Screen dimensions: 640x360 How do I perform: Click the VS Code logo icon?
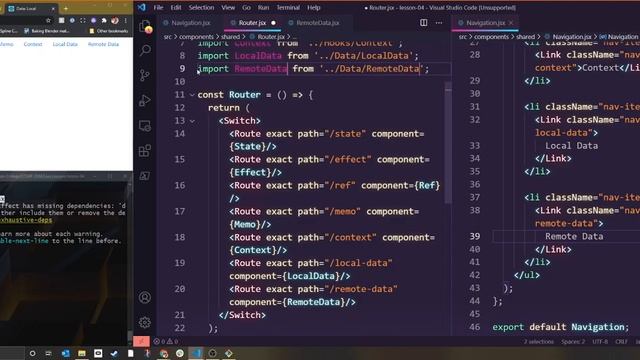pos(142,7)
